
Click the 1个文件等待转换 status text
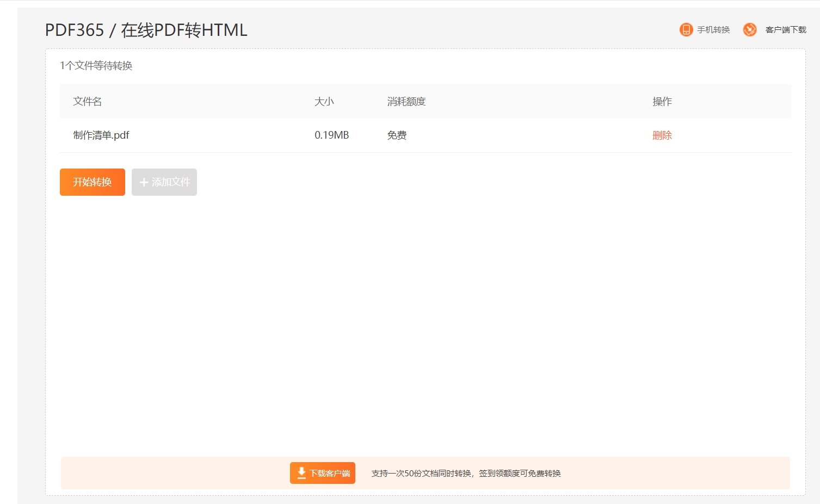click(x=96, y=66)
